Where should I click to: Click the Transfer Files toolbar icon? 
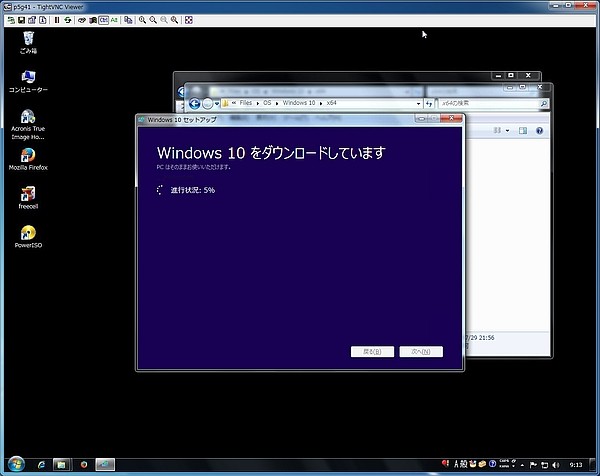pyautogui.click(x=128, y=20)
